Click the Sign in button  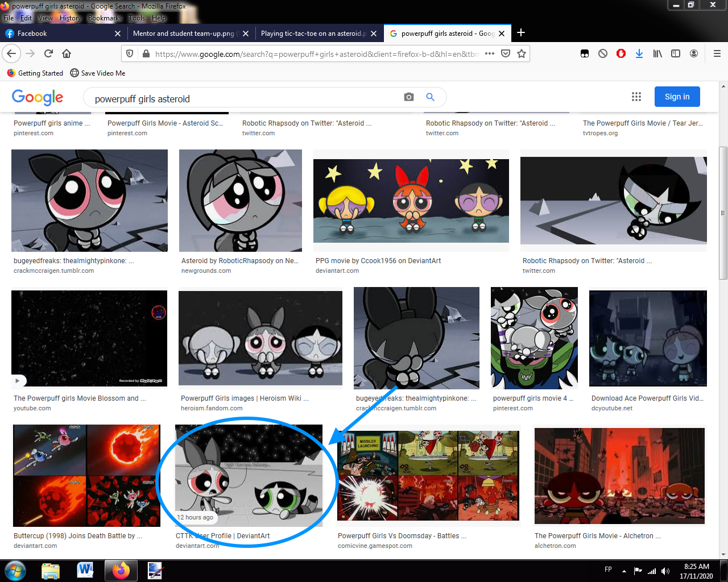677,97
